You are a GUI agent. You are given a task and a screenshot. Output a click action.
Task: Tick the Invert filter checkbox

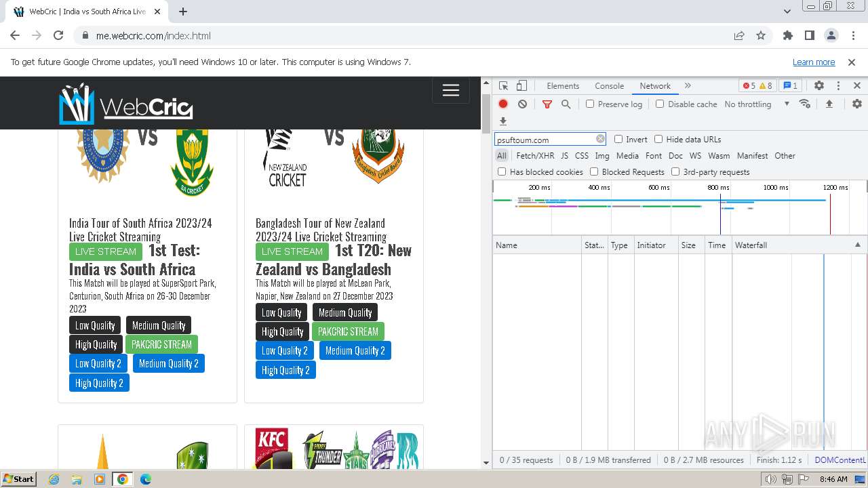coord(618,139)
